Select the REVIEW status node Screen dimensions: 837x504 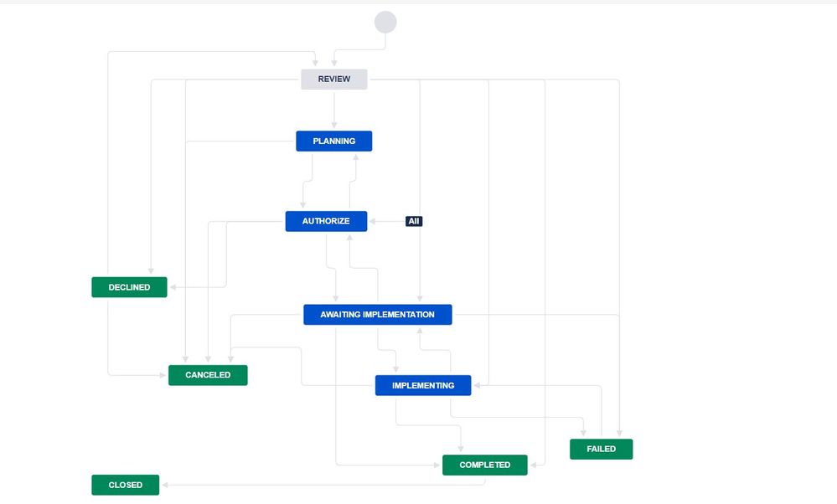(x=334, y=79)
